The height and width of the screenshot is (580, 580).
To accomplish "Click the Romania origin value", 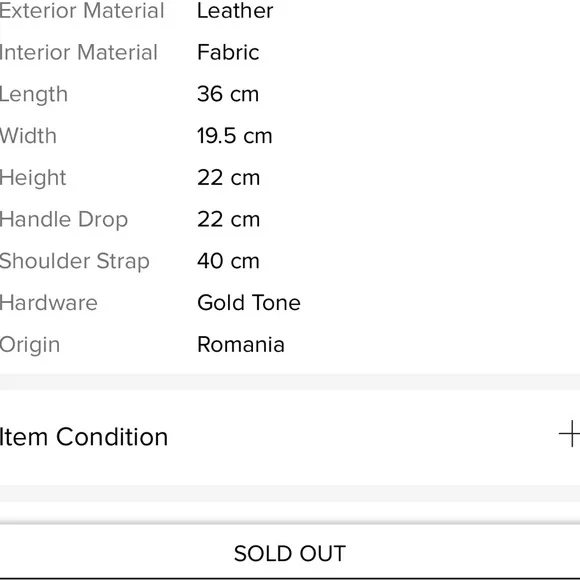I will (241, 345).
